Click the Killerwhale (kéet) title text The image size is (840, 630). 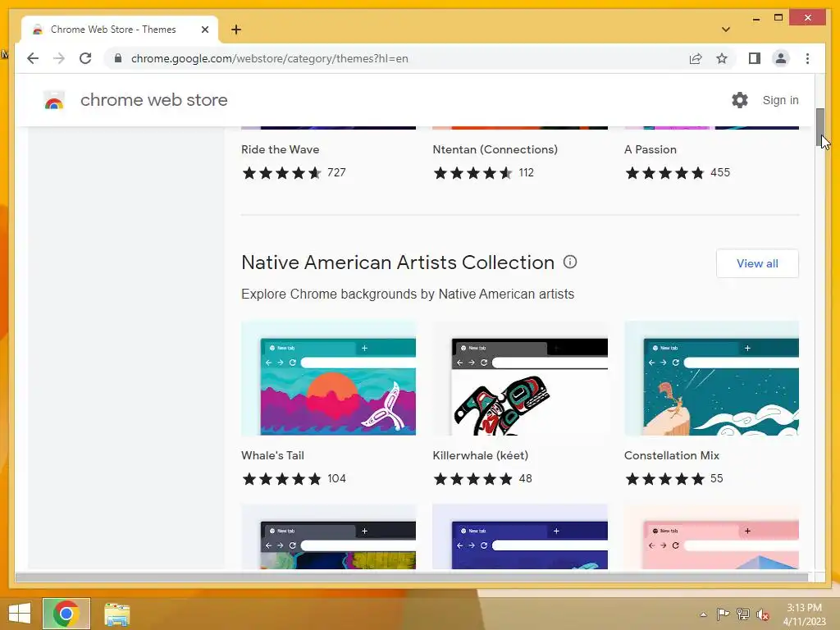coord(481,455)
